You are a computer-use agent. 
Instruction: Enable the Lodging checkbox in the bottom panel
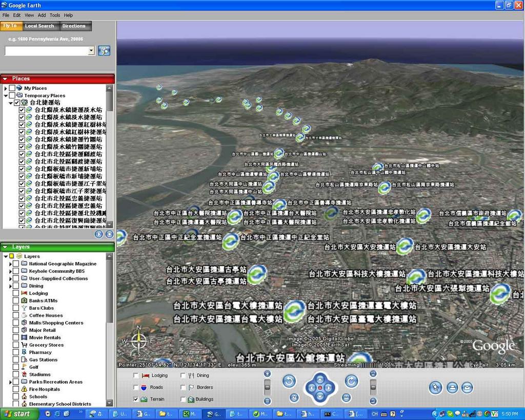pos(135,375)
